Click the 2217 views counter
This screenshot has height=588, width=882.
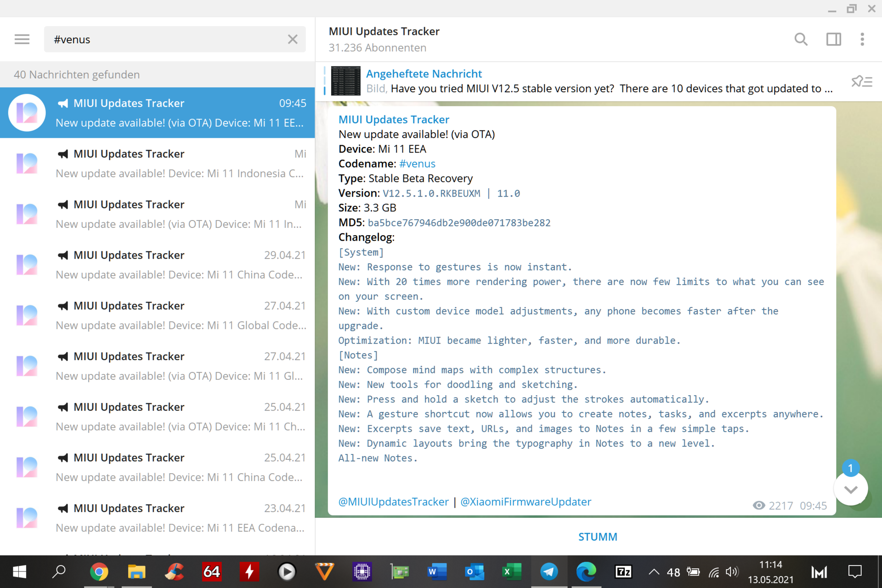773,506
